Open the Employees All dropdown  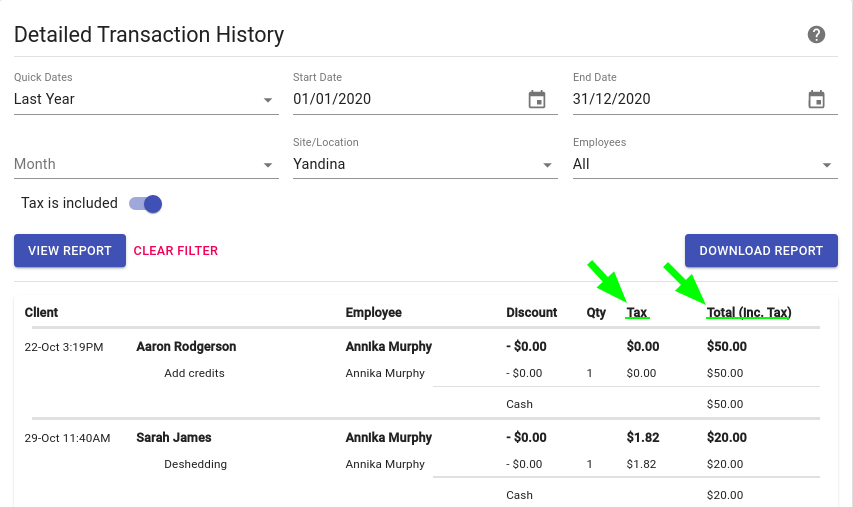pyautogui.click(x=705, y=164)
